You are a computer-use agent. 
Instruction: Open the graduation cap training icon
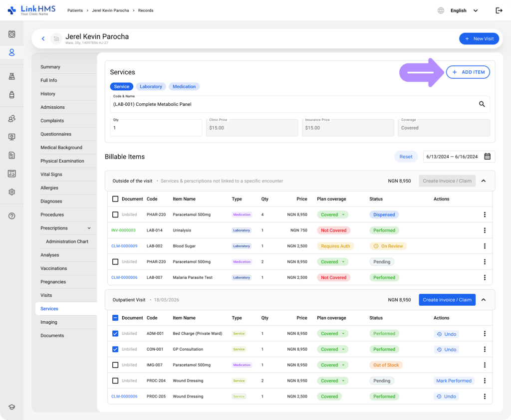pyautogui.click(x=12, y=407)
